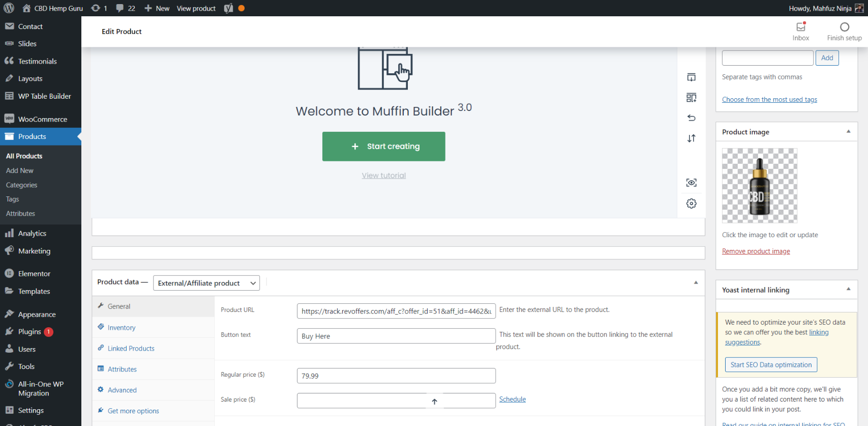Collapse the Yoast internal linking panel
Image resolution: width=868 pixels, height=426 pixels.
tap(848, 289)
